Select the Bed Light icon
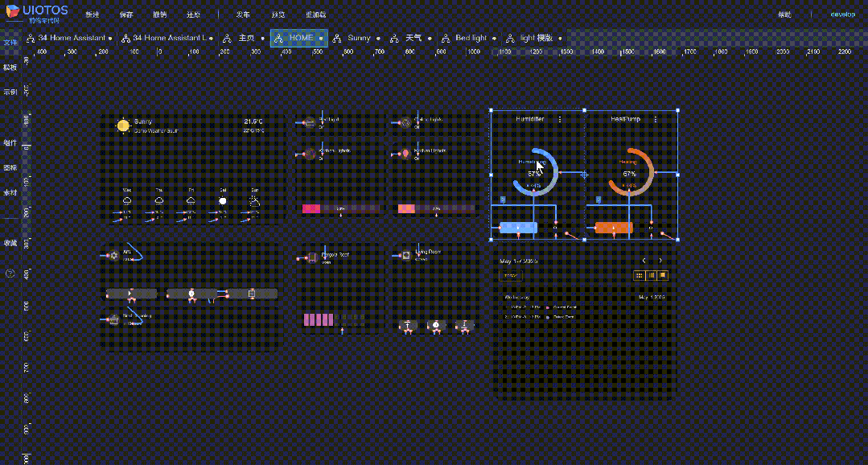868x465 pixels. point(310,123)
